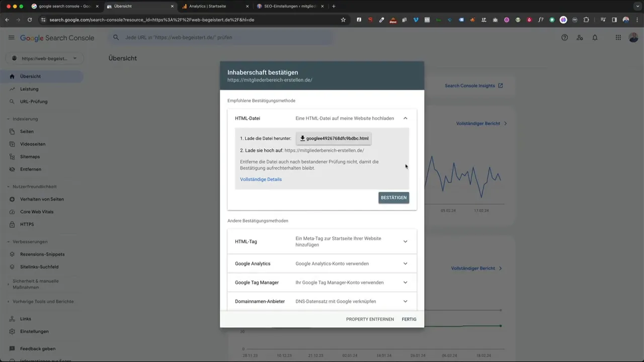Open Sitemaps in the sidebar

point(30,157)
